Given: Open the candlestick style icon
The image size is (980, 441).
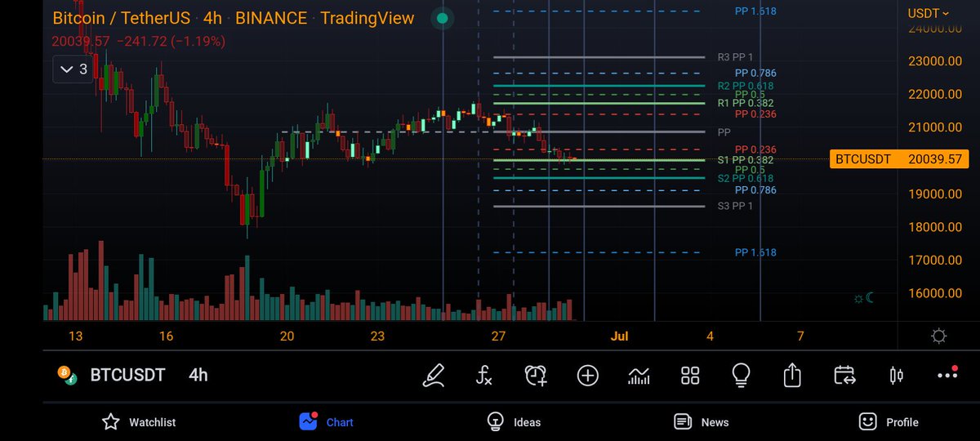Looking at the screenshot, I should (896, 375).
